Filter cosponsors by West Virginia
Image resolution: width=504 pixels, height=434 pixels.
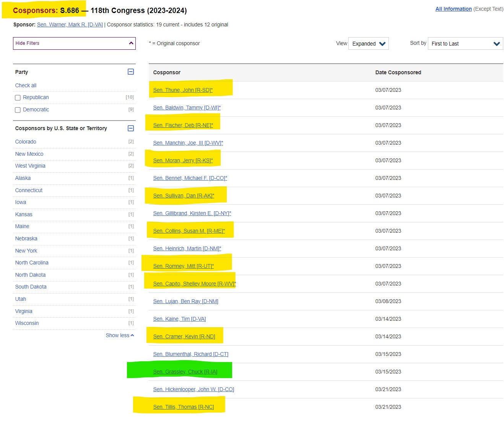tap(30, 166)
